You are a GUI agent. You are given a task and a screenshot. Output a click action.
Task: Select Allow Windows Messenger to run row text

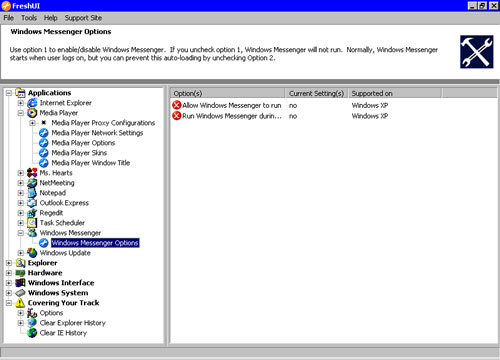tap(232, 105)
